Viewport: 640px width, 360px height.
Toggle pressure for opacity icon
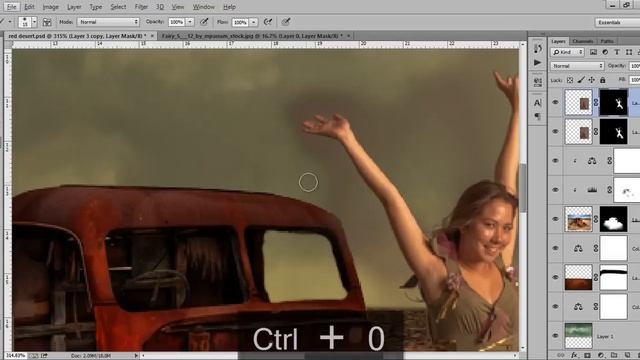(204, 22)
